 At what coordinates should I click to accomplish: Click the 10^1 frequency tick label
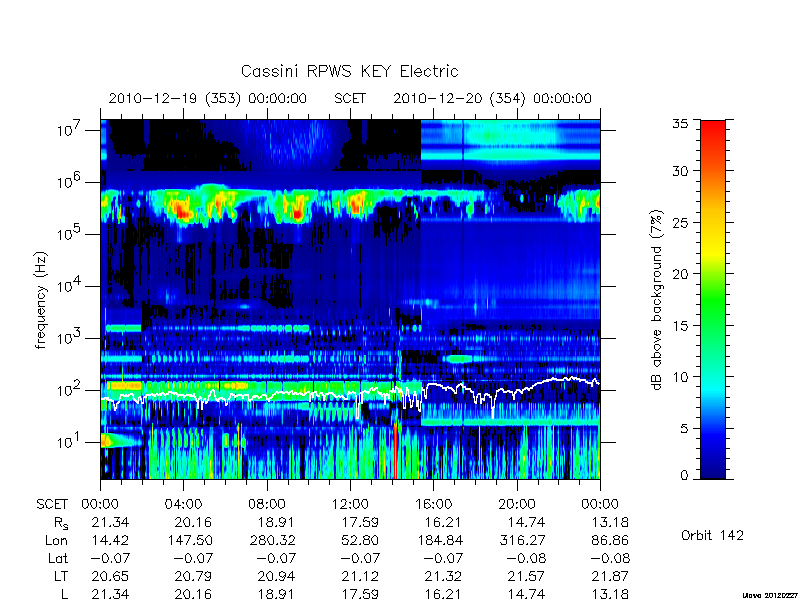point(71,442)
